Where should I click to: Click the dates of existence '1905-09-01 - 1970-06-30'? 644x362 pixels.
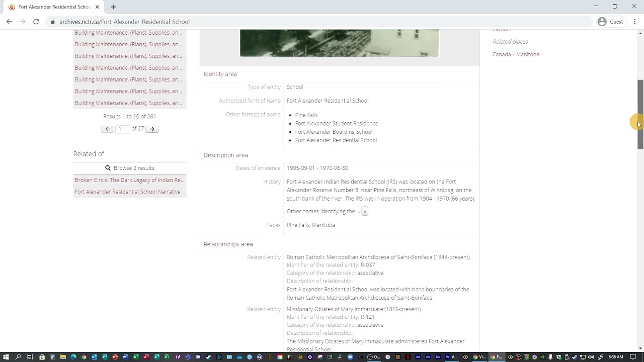317,168
